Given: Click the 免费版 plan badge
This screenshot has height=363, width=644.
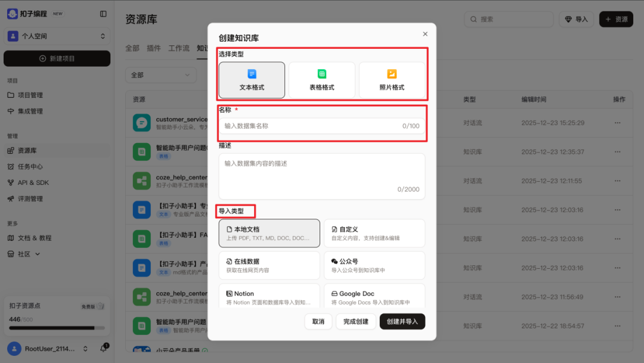Looking at the screenshot, I should point(92,306).
